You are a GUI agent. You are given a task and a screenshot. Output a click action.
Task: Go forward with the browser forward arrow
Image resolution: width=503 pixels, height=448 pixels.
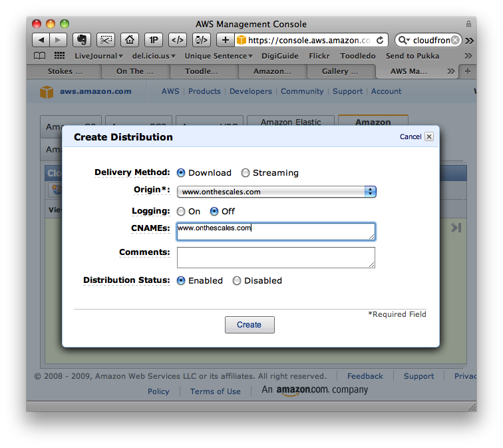coord(58,40)
